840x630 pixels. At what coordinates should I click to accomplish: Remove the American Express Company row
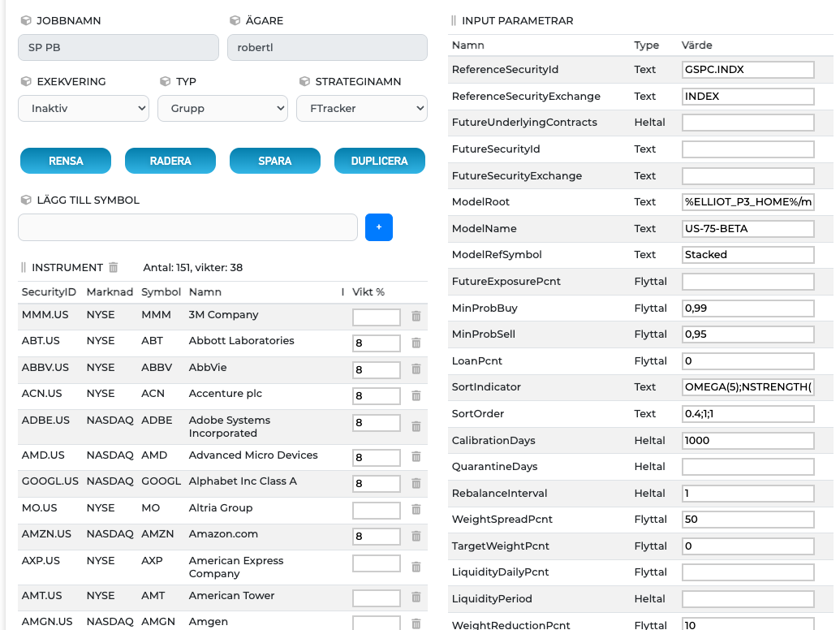tap(416, 566)
